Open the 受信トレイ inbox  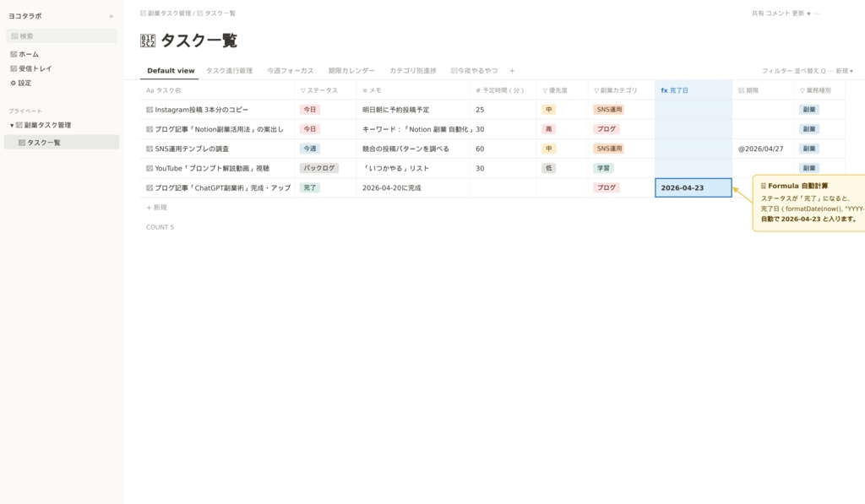point(34,68)
